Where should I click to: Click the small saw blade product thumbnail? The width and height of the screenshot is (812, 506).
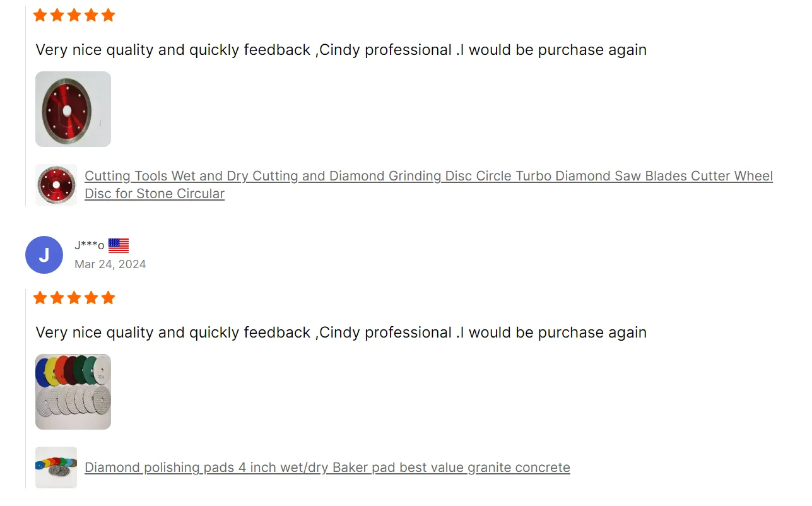56,185
